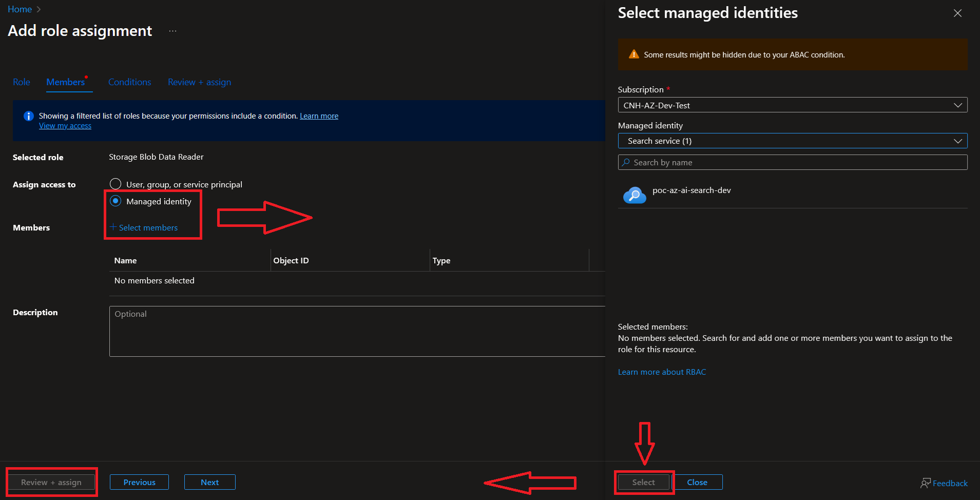Click the Select button in identities panel
The image size is (980, 500).
coord(644,483)
